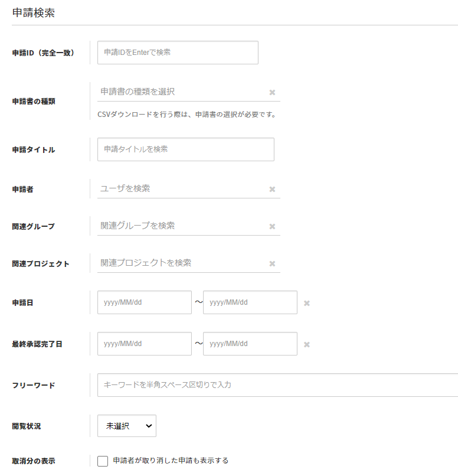Select the 最終承認完了日 end date field

point(250,344)
